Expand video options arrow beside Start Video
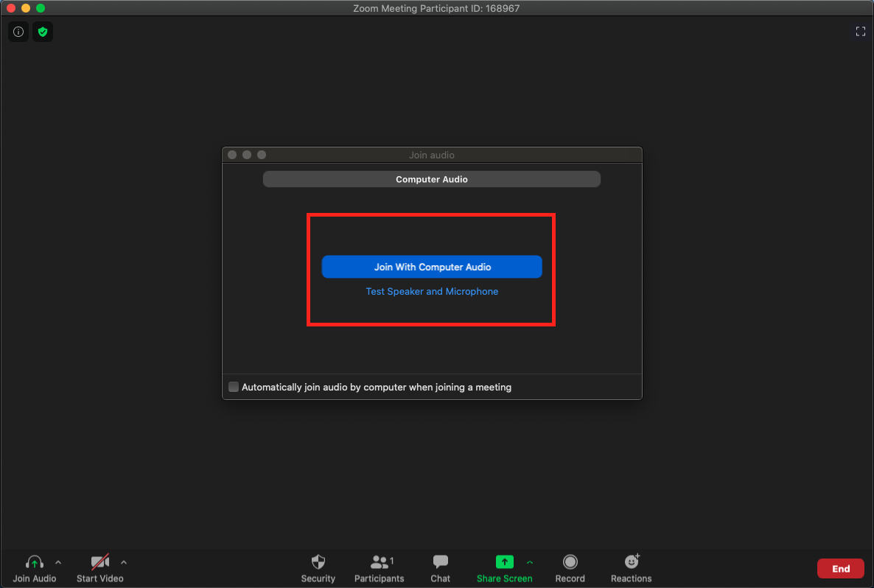 [124, 562]
